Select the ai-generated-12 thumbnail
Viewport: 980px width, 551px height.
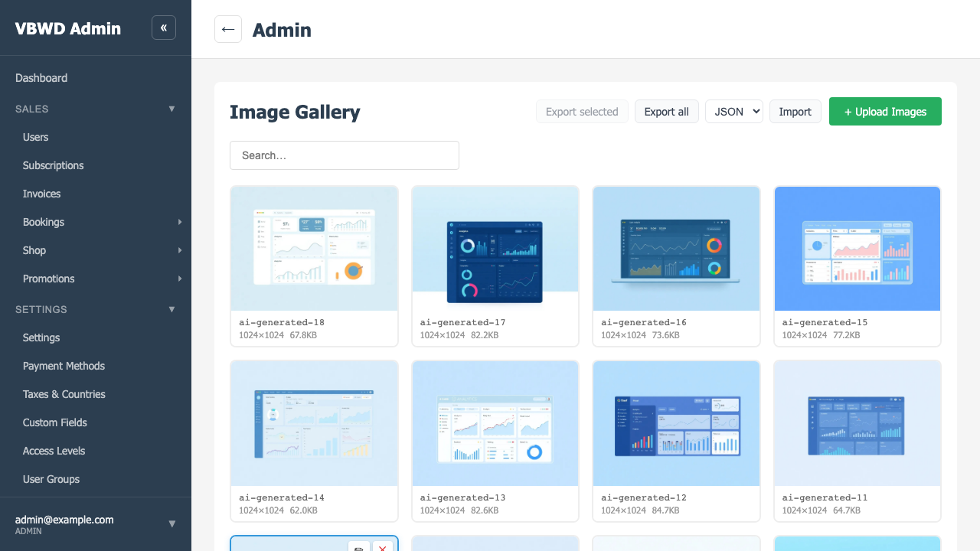click(x=676, y=424)
